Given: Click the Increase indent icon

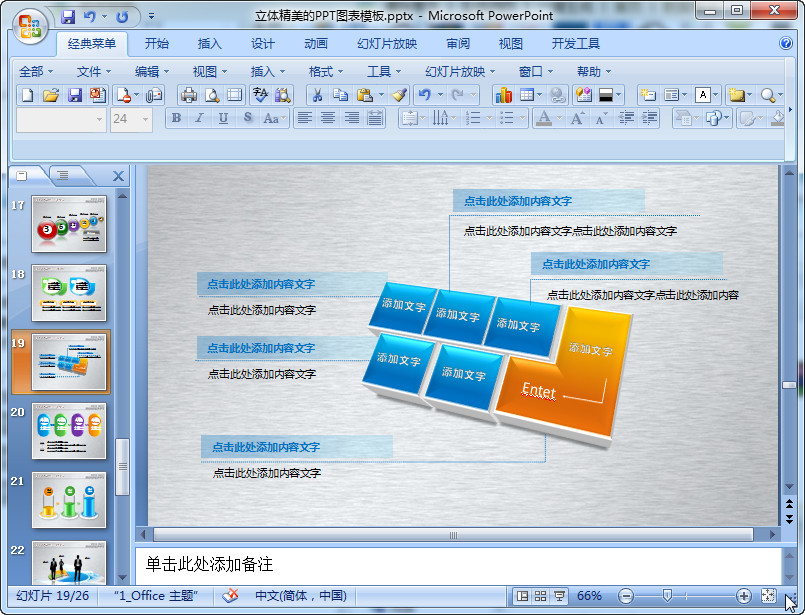Looking at the screenshot, I should (649, 119).
